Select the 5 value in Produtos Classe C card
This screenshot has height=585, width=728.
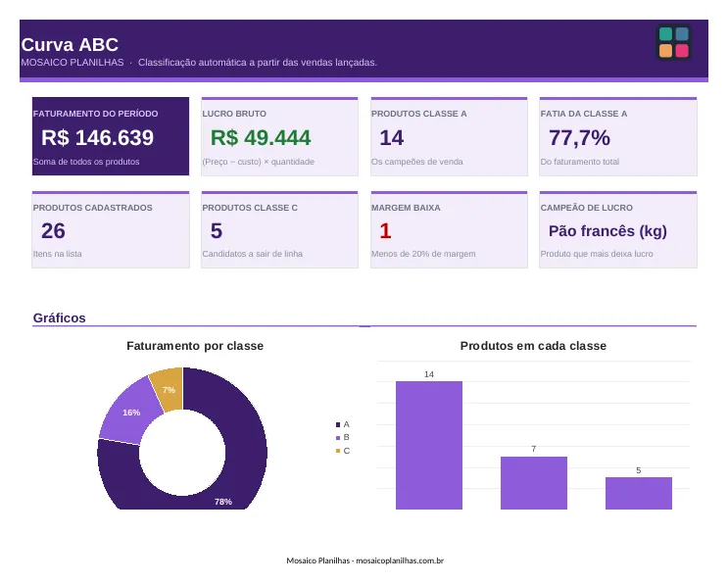coord(217,231)
